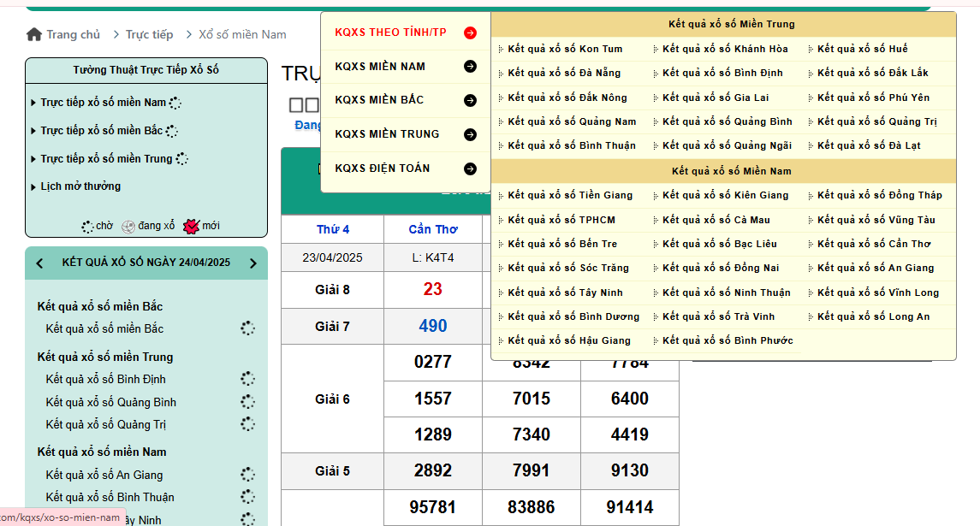Click the arrow icon beside KQXS ĐIỆN TOÁN

click(x=470, y=168)
